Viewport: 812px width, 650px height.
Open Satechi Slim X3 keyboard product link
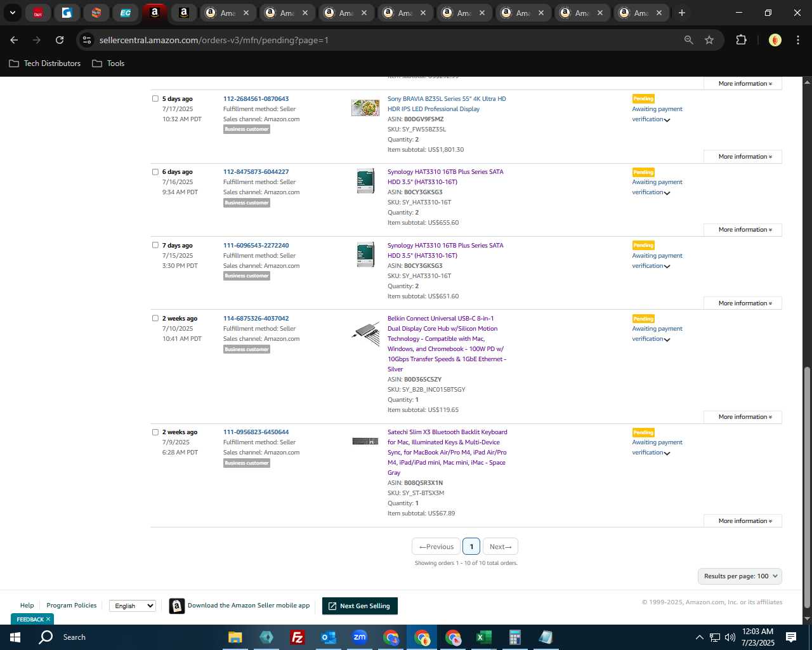pyautogui.click(x=447, y=452)
